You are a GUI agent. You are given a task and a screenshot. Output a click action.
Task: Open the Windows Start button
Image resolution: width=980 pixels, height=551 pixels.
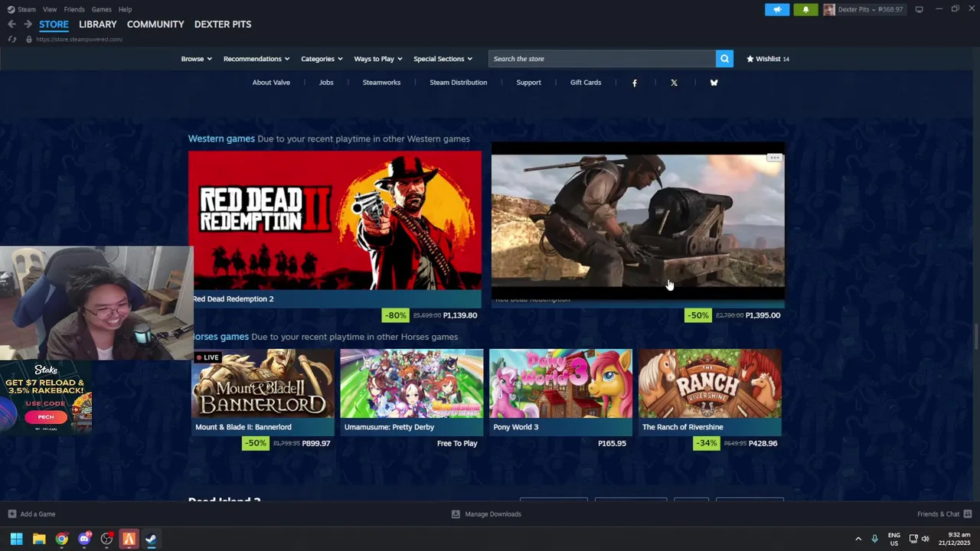(x=16, y=539)
